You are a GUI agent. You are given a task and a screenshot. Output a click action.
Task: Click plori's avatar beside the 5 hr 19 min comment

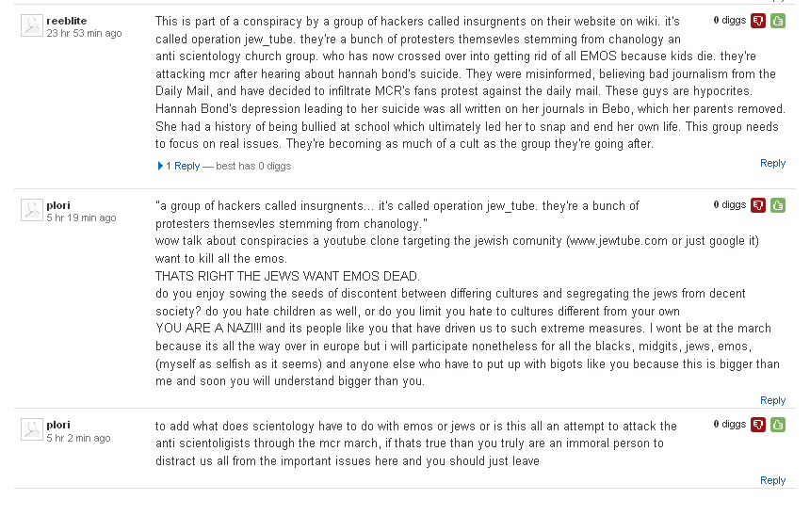tap(31, 211)
